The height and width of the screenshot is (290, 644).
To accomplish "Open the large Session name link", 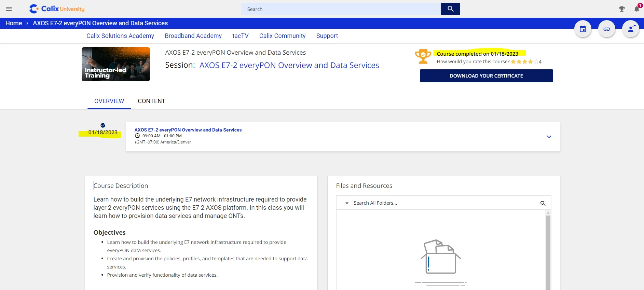I will point(289,65).
